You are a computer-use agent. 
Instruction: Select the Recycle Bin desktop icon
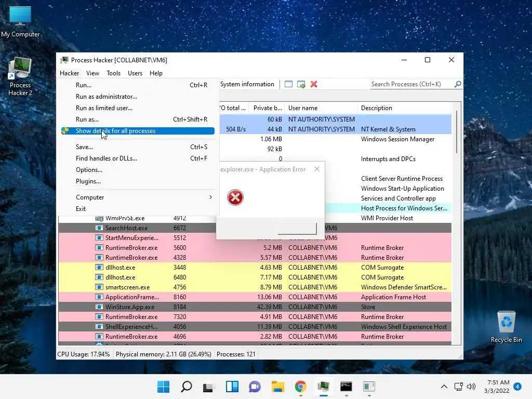pyautogui.click(x=506, y=327)
